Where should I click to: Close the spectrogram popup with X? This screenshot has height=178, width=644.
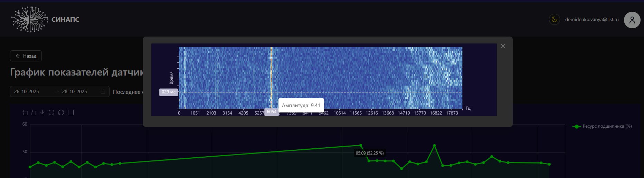point(503,46)
